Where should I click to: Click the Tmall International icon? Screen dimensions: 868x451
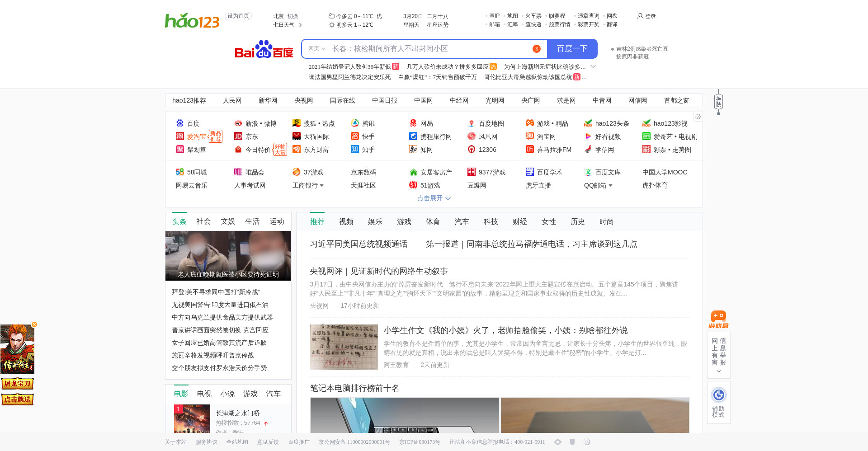pyautogui.click(x=297, y=136)
